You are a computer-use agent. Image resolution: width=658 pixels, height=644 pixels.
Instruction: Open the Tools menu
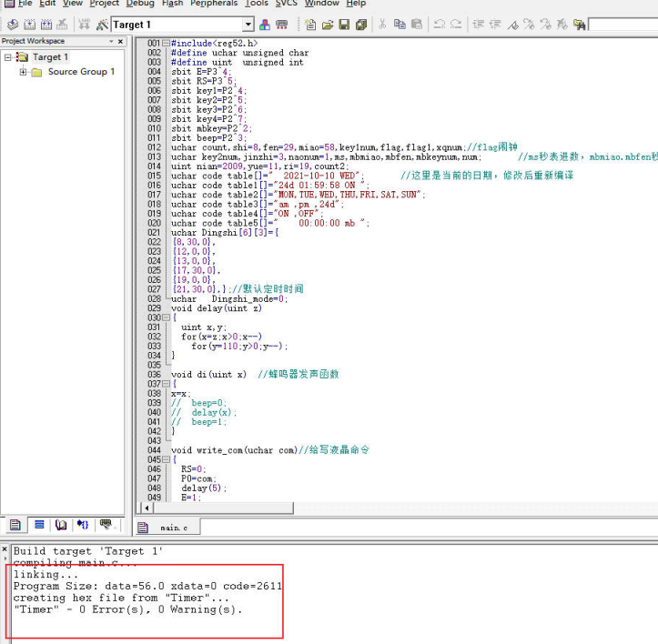click(257, 4)
